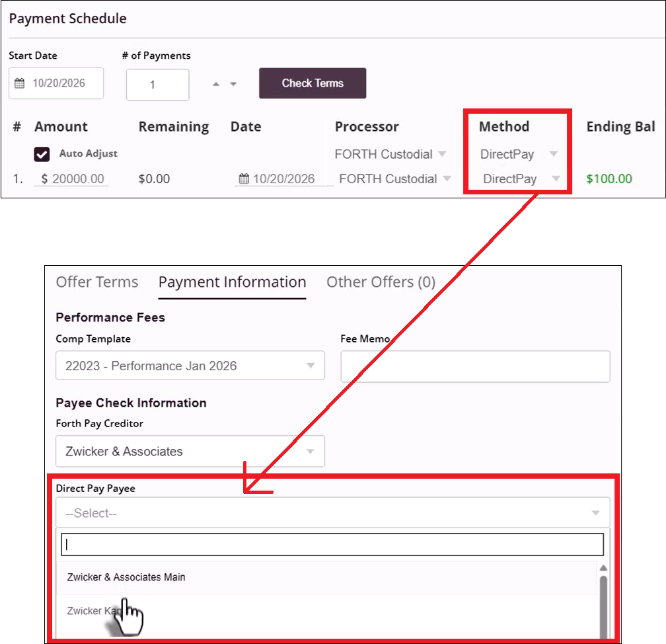Select the Payment Information tab
Image resolution: width=666 pixels, height=644 pixels.
233,282
